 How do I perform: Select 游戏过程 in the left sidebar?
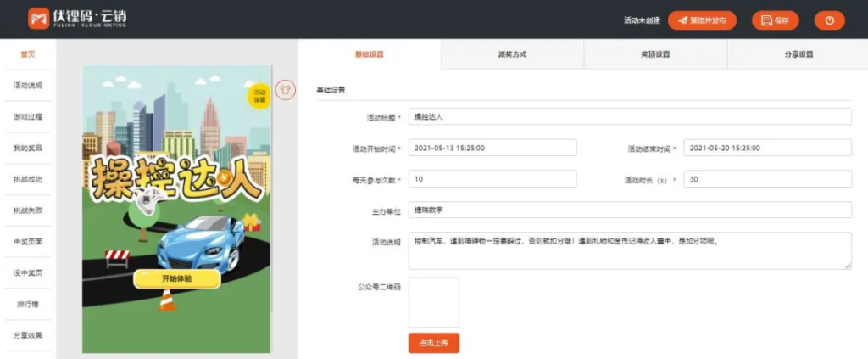[27, 116]
